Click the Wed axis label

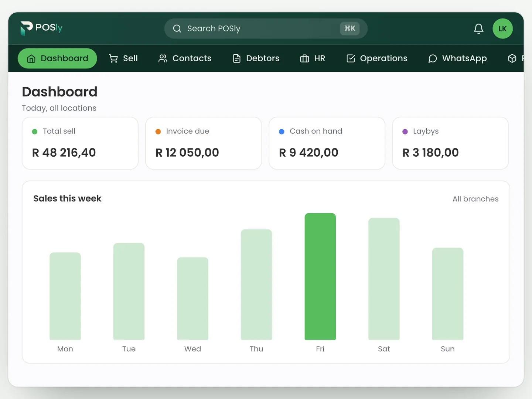point(193,349)
